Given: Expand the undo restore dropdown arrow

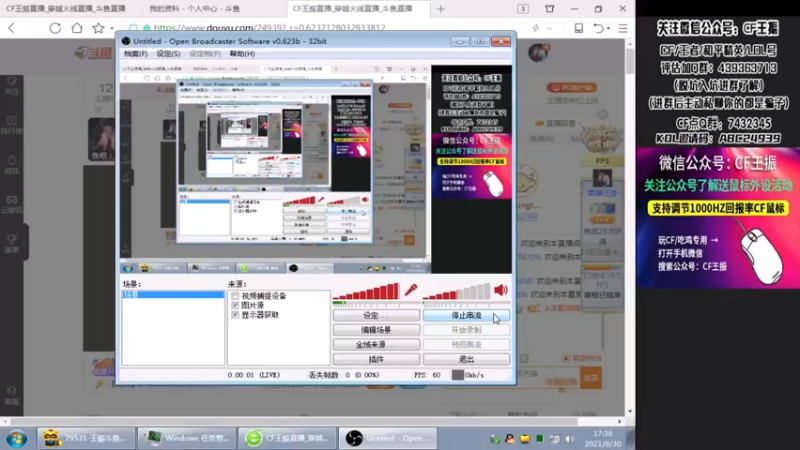Looking at the screenshot, I should pyautogui.click(x=609, y=29).
